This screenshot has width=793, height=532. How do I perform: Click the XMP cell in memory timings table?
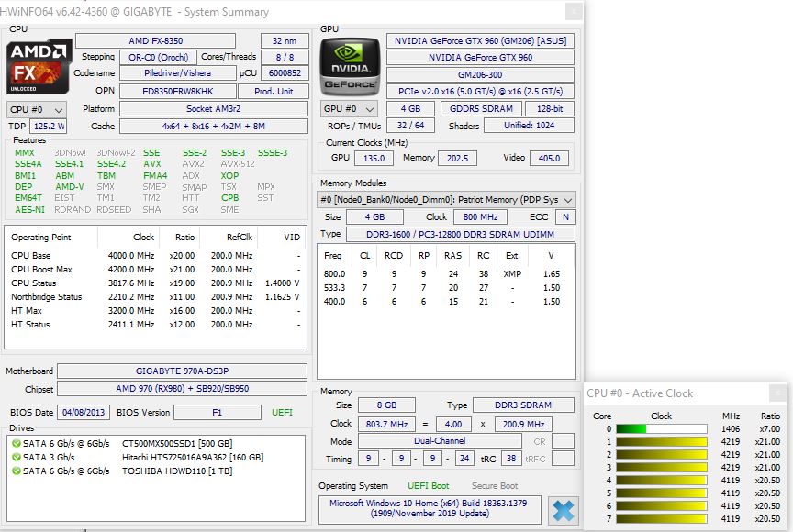512,274
